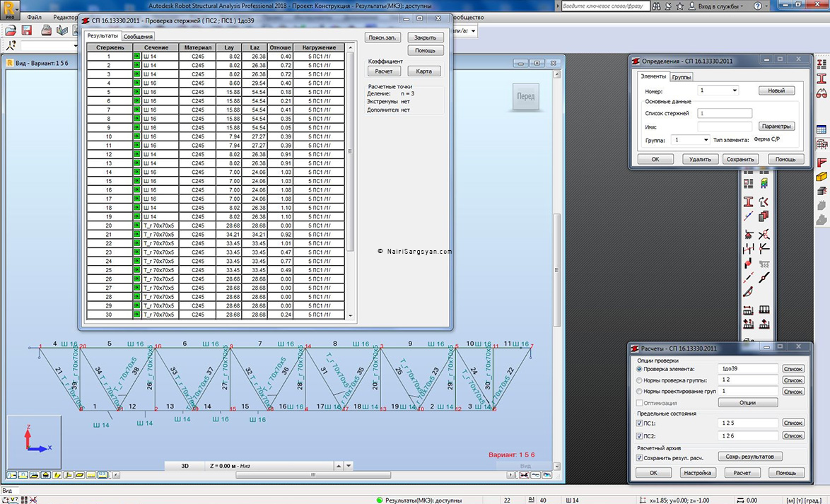This screenshot has width=830, height=504.
Task: Click the Параметры button
Action: coord(776,127)
